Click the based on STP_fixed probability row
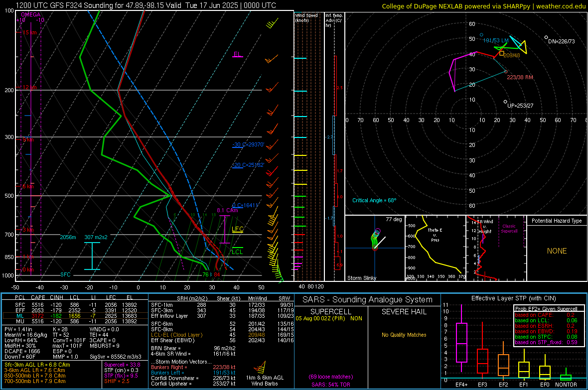 click(x=546, y=342)
